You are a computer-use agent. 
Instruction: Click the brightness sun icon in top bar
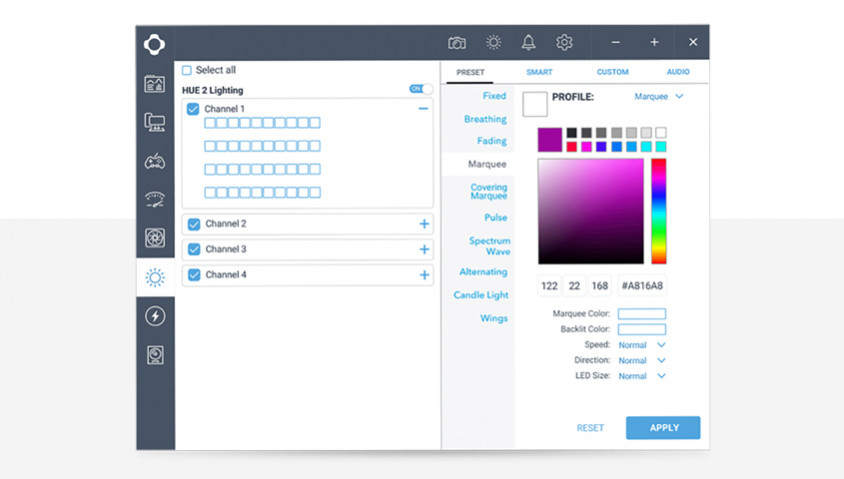493,42
